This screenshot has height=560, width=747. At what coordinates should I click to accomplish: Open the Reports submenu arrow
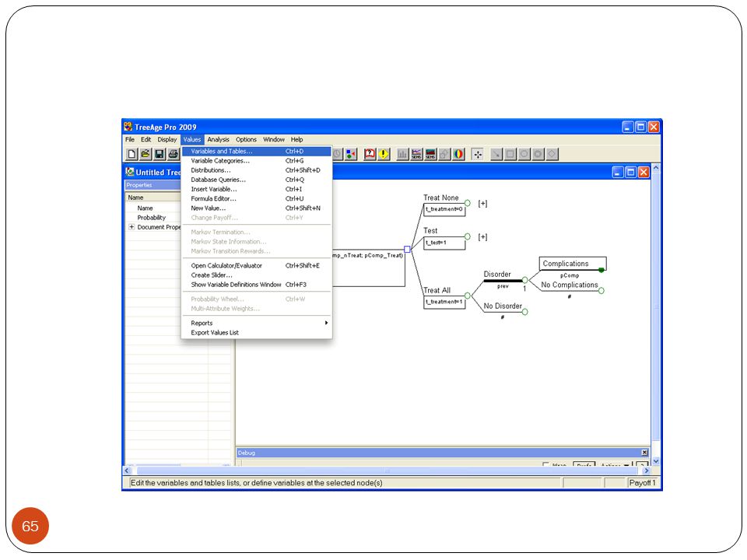point(326,323)
